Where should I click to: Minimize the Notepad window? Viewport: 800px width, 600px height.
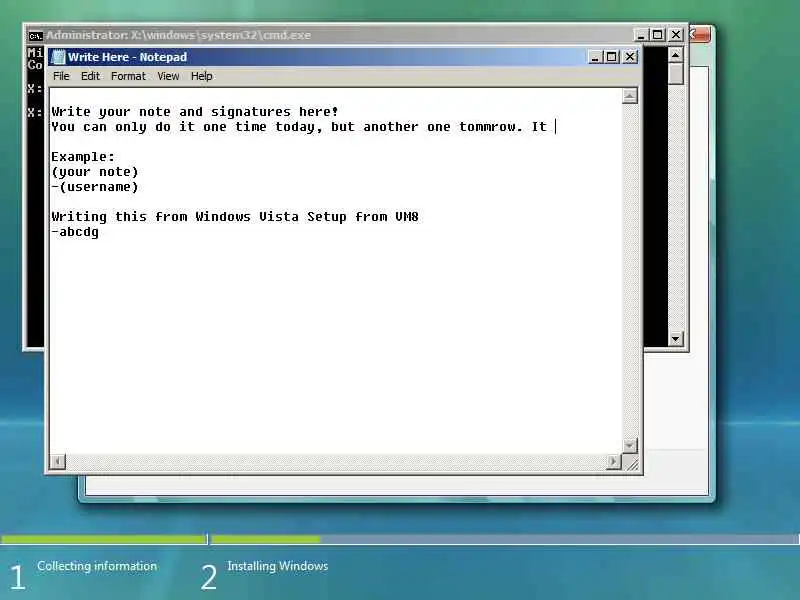click(x=595, y=57)
